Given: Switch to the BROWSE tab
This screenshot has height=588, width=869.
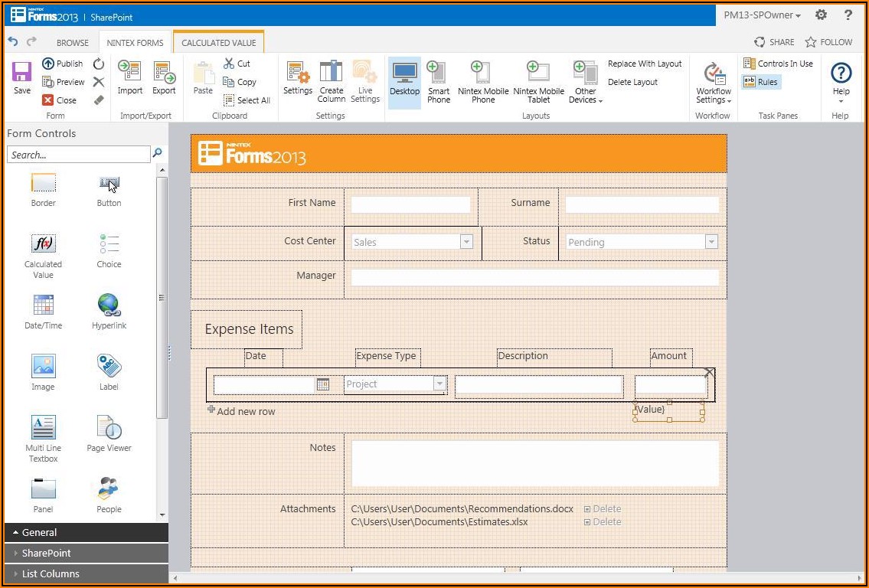Looking at the screenshot, I should pyautogui.click(x=73, y=43).
